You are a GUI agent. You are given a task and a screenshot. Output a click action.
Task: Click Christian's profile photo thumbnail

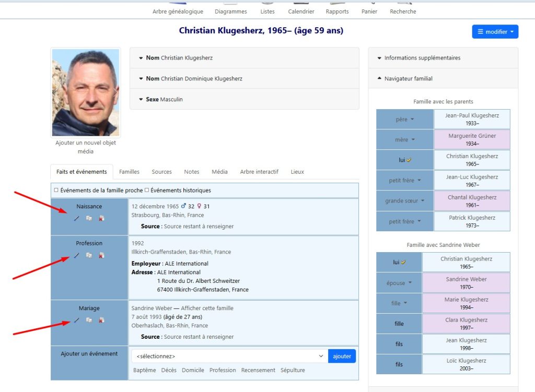coord(86,93)
